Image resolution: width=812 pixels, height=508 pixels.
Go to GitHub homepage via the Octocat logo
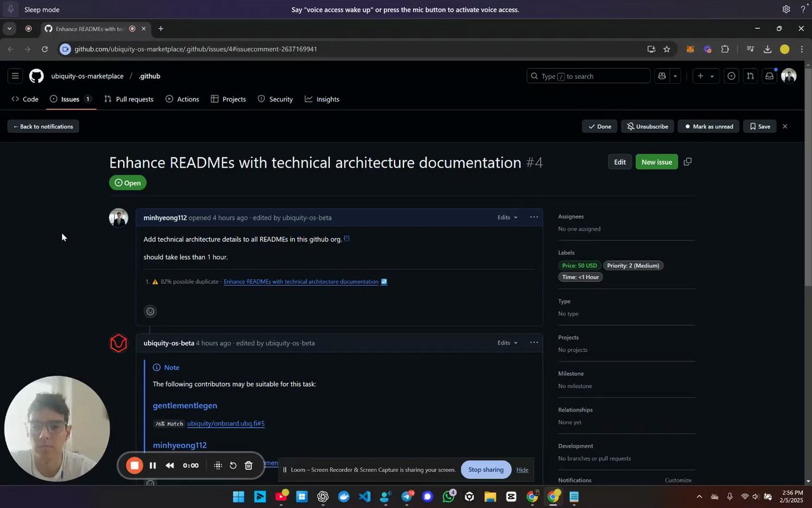tap(36, 76)
